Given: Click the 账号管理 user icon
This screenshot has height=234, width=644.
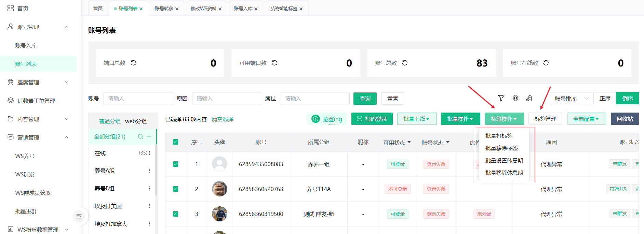Looking at the screenshot, I should click(11, 27).
